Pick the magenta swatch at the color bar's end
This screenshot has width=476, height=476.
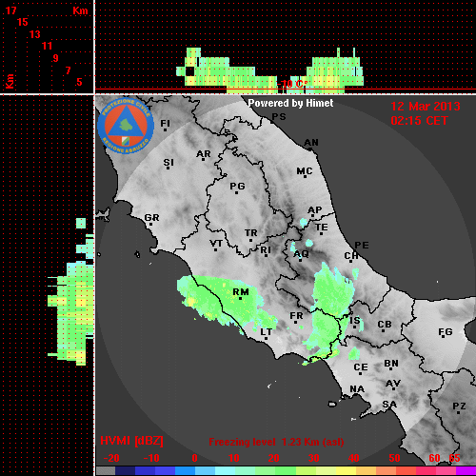point(466,471)
